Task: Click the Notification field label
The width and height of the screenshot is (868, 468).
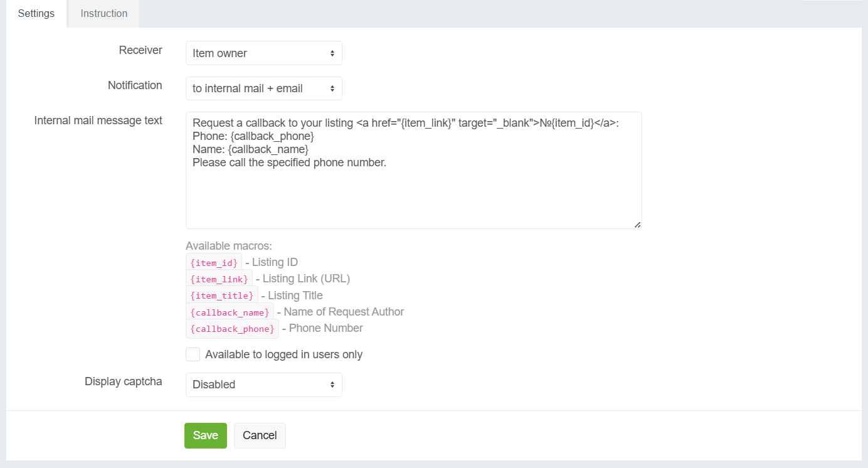Action: pos(135,85)
